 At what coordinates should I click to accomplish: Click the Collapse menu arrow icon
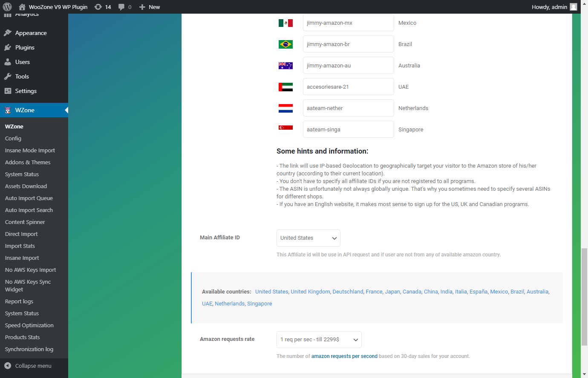[x=8, y=366]
